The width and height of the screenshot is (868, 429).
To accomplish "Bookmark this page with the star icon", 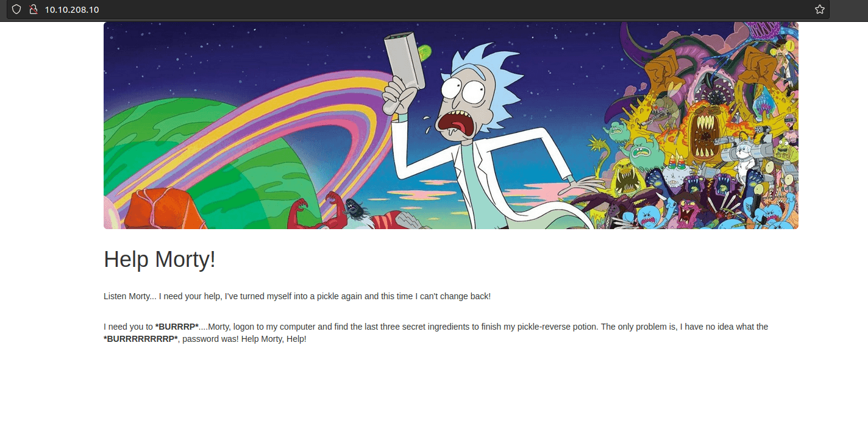I will pyautogui.click(x=820, y=9).
